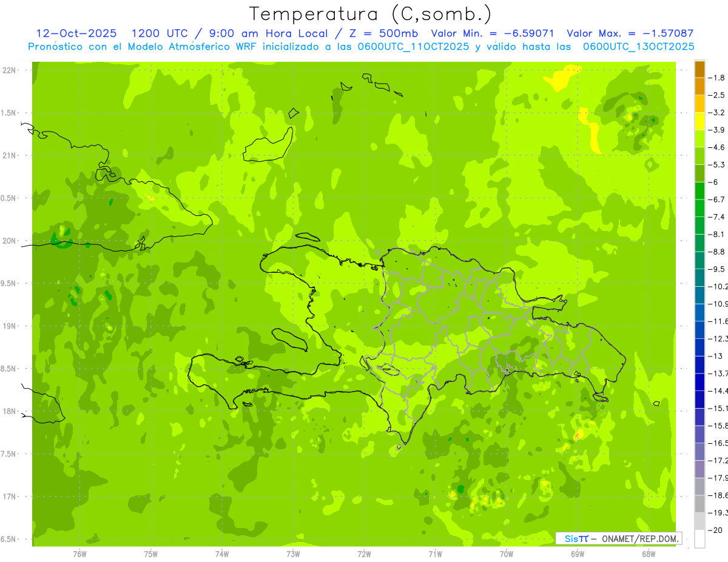Click the "19N" latitude label
This screenshot has width=728, height=562.
click(x=9, y=326)
